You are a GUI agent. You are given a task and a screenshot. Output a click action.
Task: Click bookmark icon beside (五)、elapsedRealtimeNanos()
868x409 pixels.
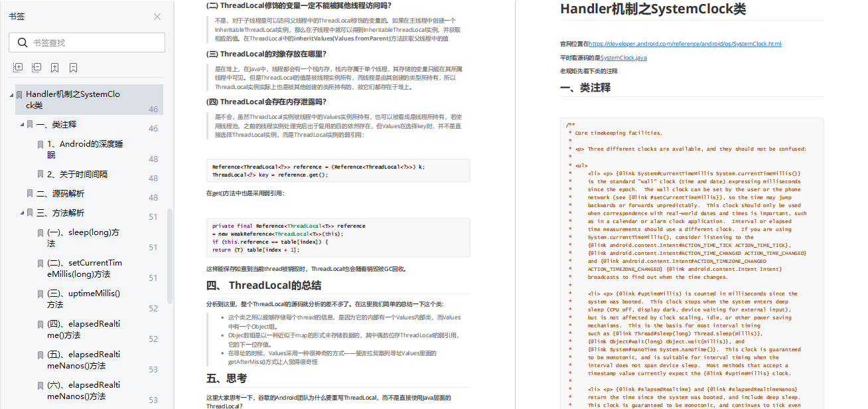tap(40, 355)
